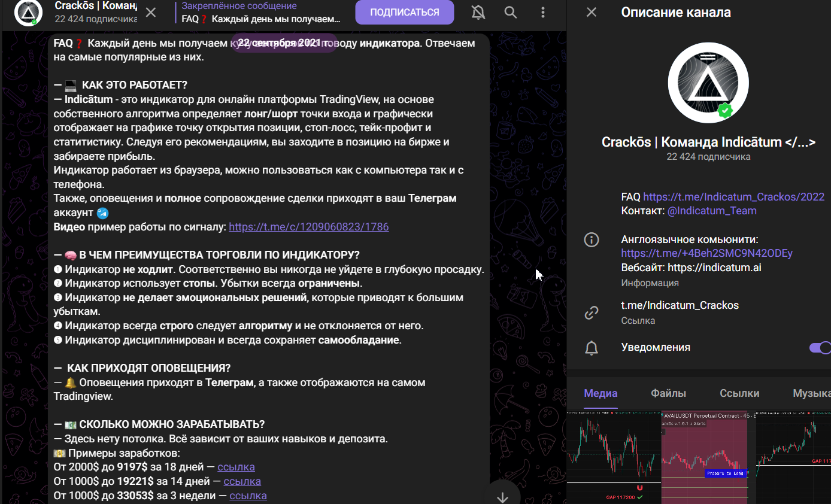
Task: Click the ПОДПИСАТЬСЯ subscribe button
Action: point(405,12)
